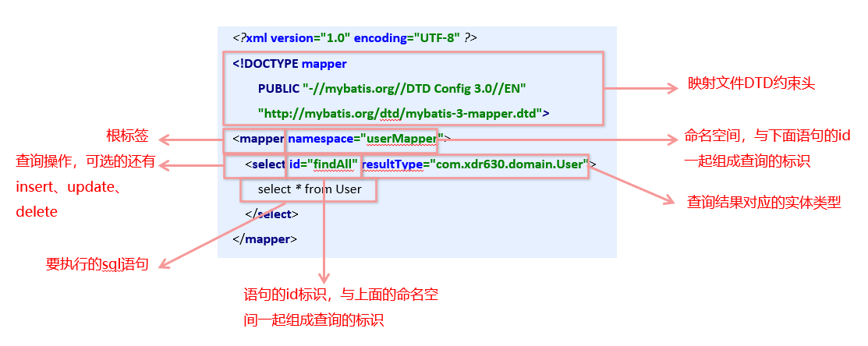Screen dimensions: 868x346
Task: Click the xml version="1.0" declaration line
Action: (355, 39)
